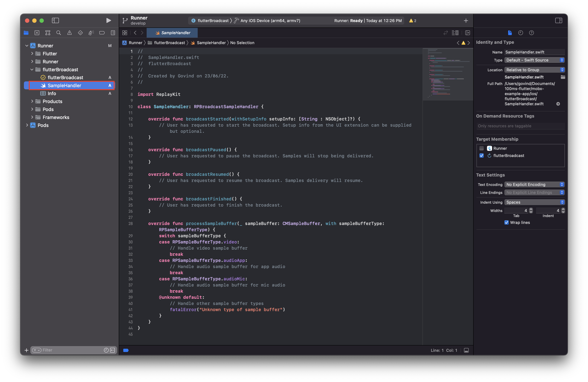Open the Find navigator magnifier icon
The height and width of the screenshot is (382, 588).
pyautogui.click(x=58, y=33)
